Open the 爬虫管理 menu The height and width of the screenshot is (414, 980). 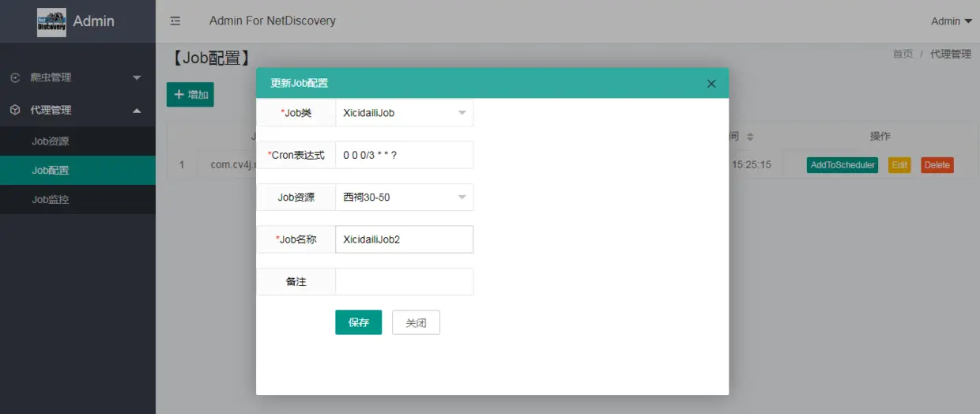coord(77,77)
